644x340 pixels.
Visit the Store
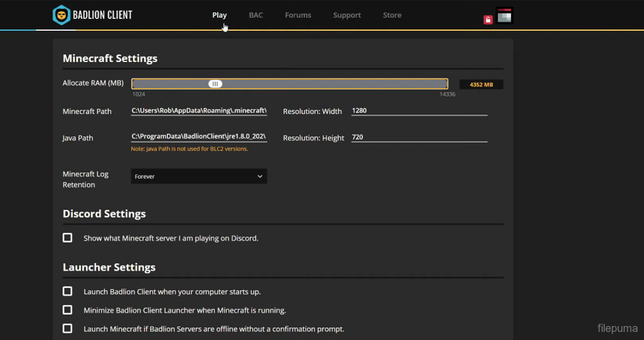(392, 15)
